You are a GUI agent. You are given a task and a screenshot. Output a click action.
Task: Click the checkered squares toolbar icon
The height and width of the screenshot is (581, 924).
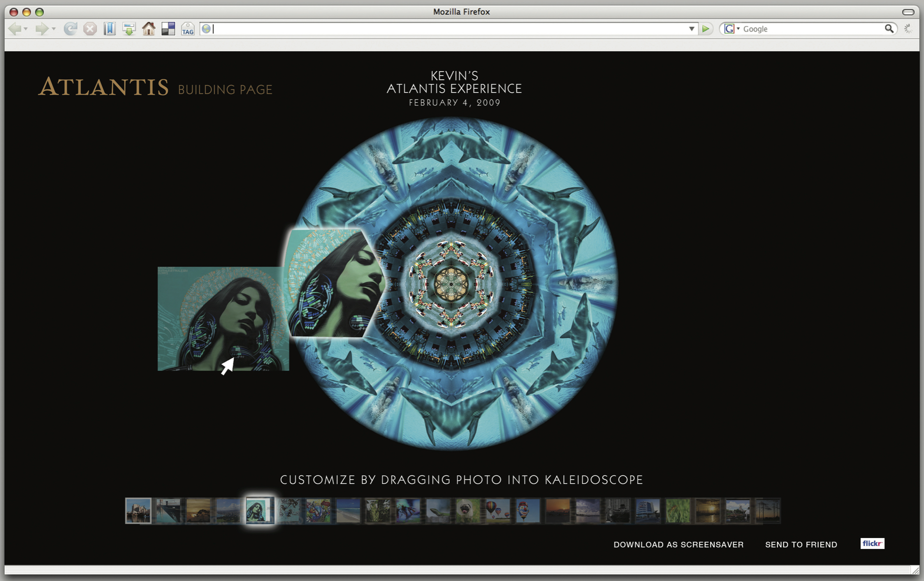(168, 29)
